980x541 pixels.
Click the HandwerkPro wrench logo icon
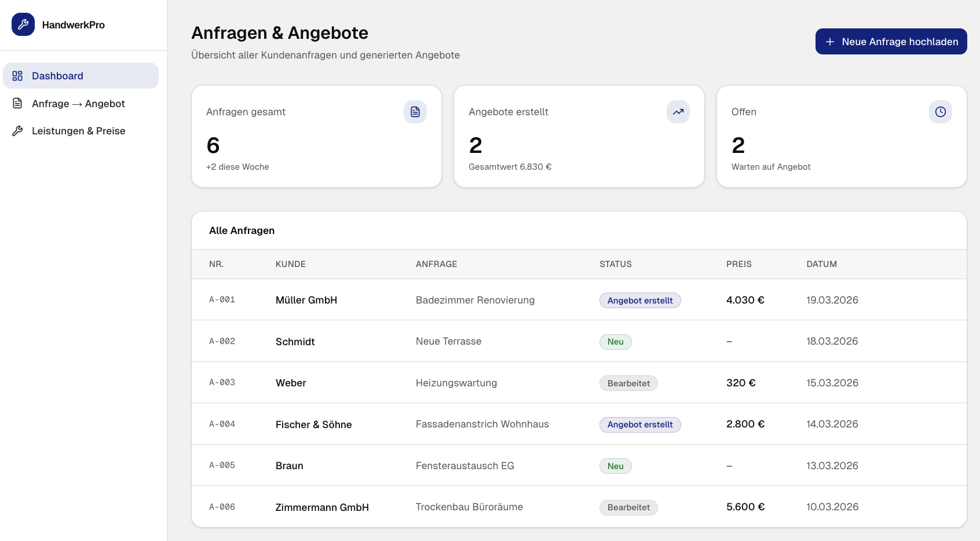coord(23,24)
